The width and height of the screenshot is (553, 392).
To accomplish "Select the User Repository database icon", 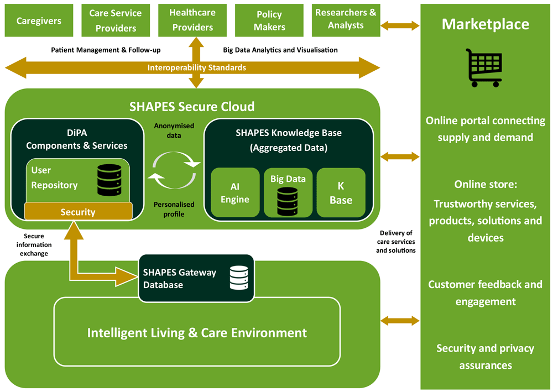I will (x=109, y=180).
